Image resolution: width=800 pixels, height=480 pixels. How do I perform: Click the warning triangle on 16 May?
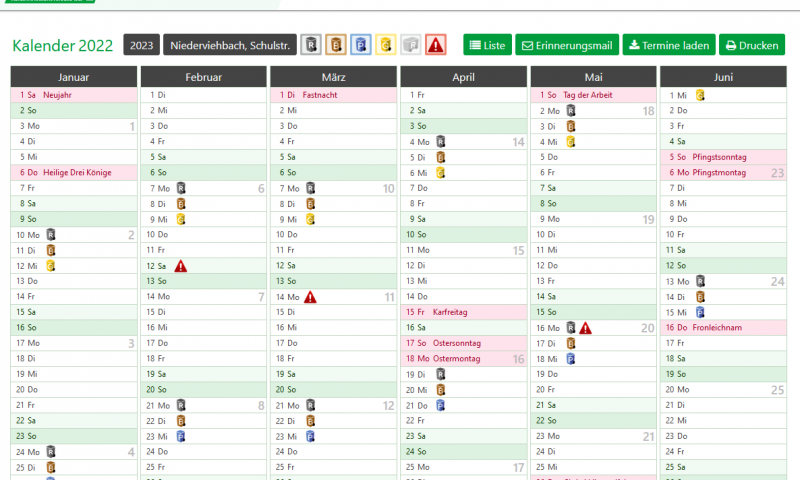(x=586, y=327)
